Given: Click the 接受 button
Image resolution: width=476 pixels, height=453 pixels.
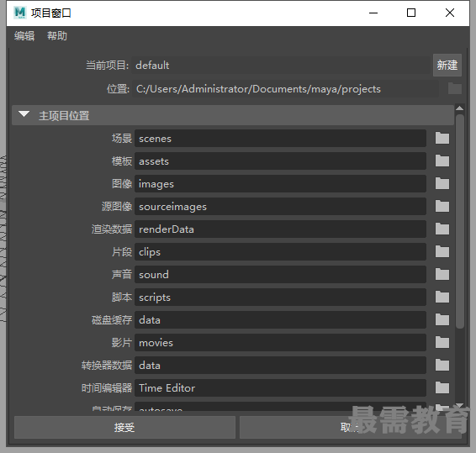Looking at the screenshot, I should 124,427.
